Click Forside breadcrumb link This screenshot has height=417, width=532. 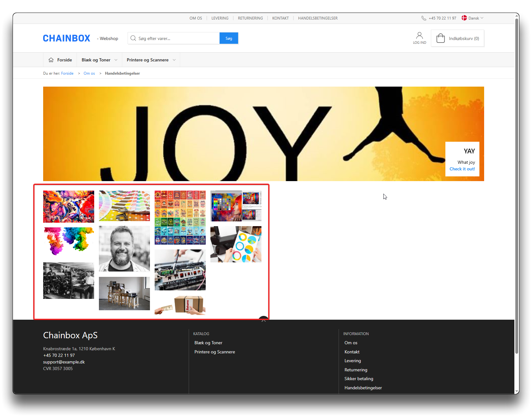(x=67, y=73)
